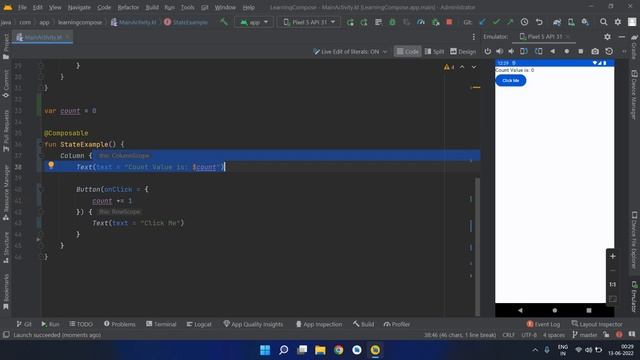Open the Tools menu
Image resolution: width=640 pixels, height=360 pixels.
(x=187, y=7)
